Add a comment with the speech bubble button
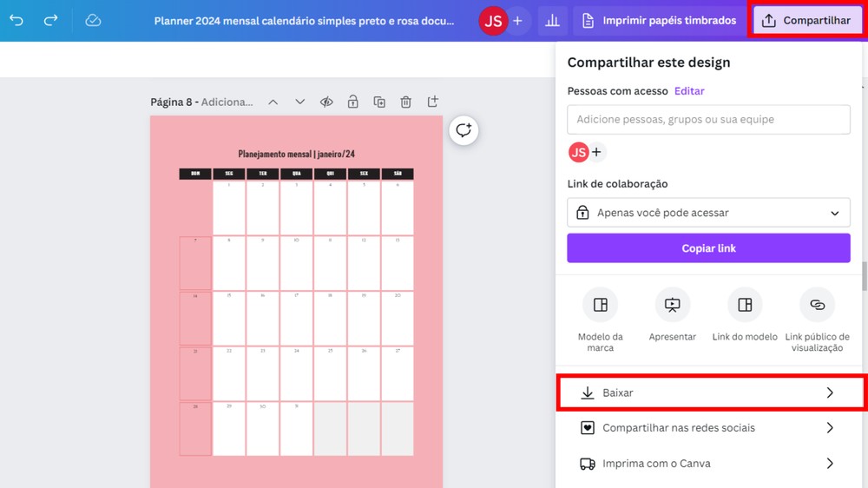The height and width of the screenshot is (488, 868). [x=464, y=130]
